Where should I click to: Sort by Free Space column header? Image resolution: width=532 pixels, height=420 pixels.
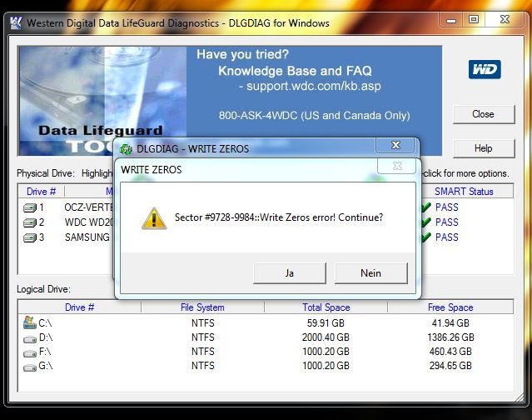coord(450,307)
